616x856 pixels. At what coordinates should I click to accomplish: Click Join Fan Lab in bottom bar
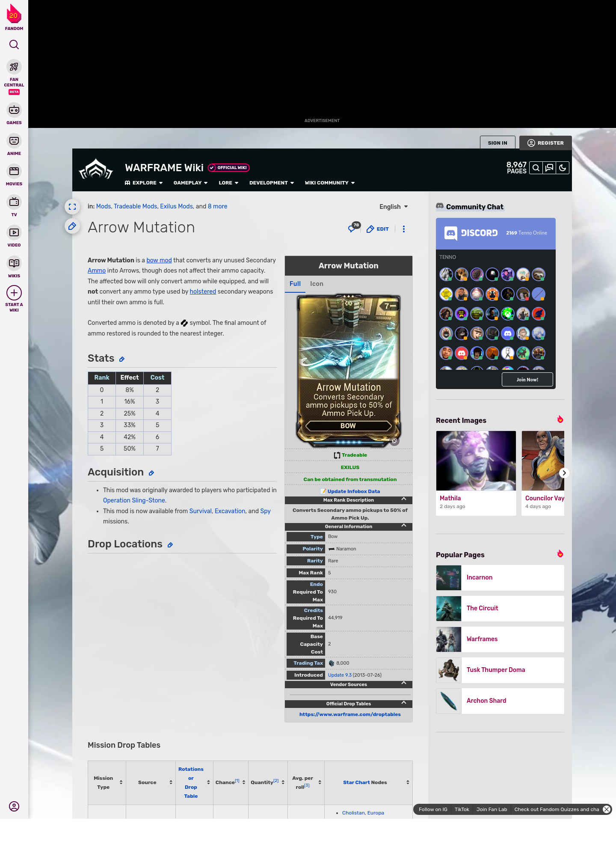pyautogui.click(x=492, y=809)
